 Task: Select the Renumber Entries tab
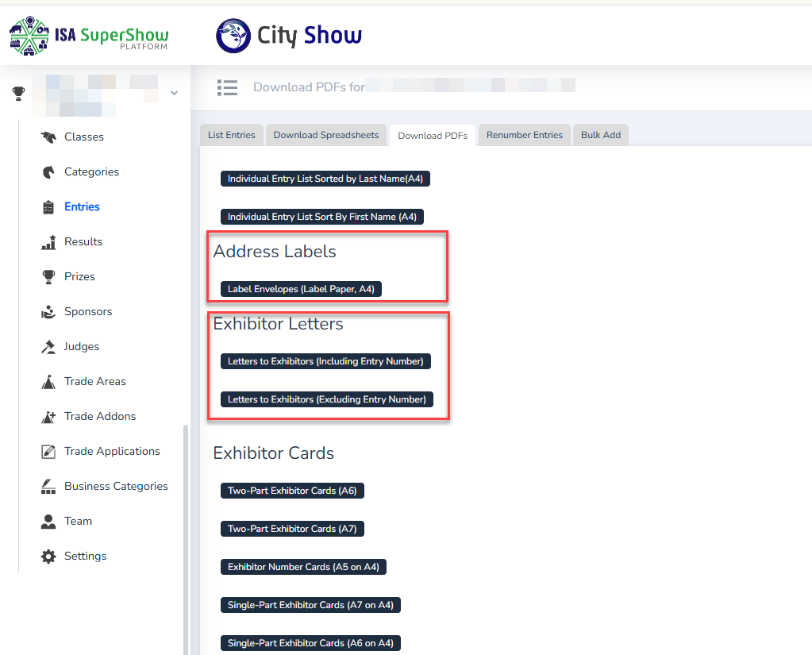point(524,135)
